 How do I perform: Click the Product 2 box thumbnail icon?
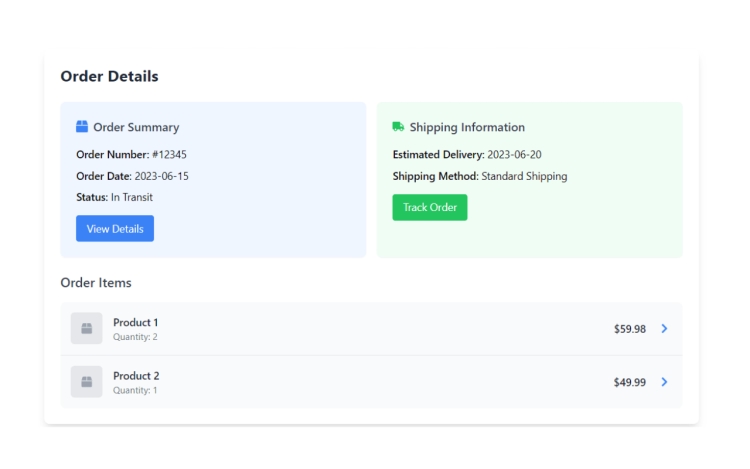[x=87, y=382]
